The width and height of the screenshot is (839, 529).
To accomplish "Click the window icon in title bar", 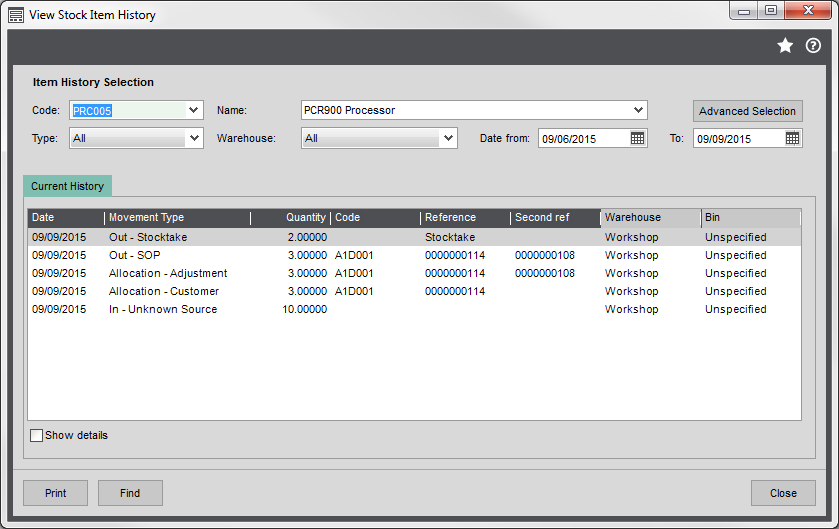I will tap(16, 15).
